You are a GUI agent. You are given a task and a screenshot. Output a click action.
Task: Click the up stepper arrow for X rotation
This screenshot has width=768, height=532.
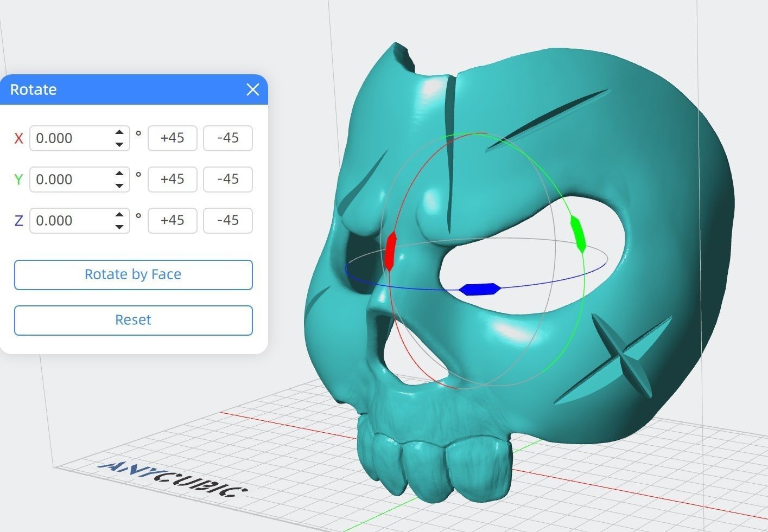[x=120, y=132]
